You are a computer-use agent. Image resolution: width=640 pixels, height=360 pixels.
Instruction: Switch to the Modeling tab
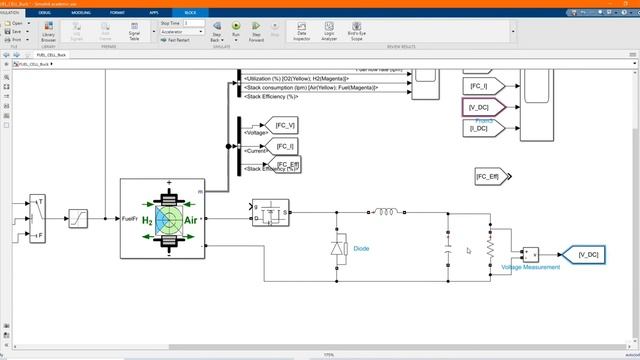[x=81, y=13]
